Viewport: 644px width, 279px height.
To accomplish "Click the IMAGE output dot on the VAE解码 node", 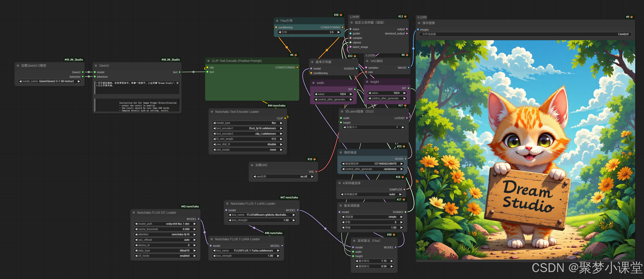I will [x=408, y=68].
